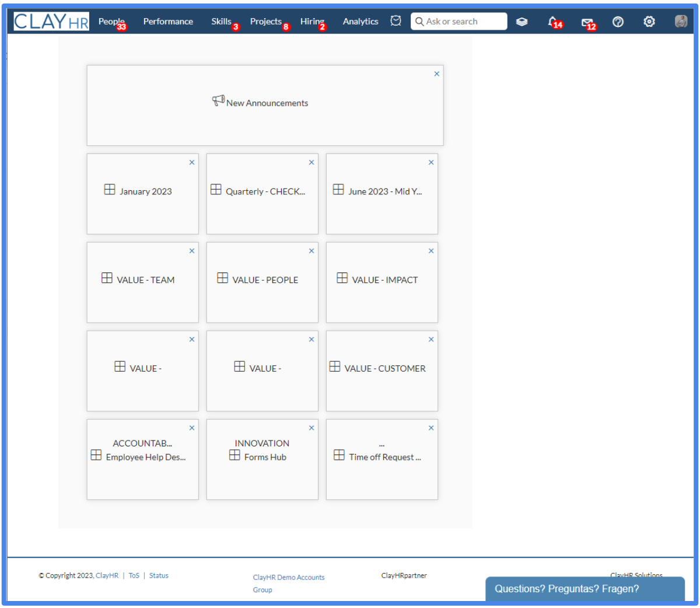Click the VALUE - CUSTOMER grid icon

(x=335, y=366)
